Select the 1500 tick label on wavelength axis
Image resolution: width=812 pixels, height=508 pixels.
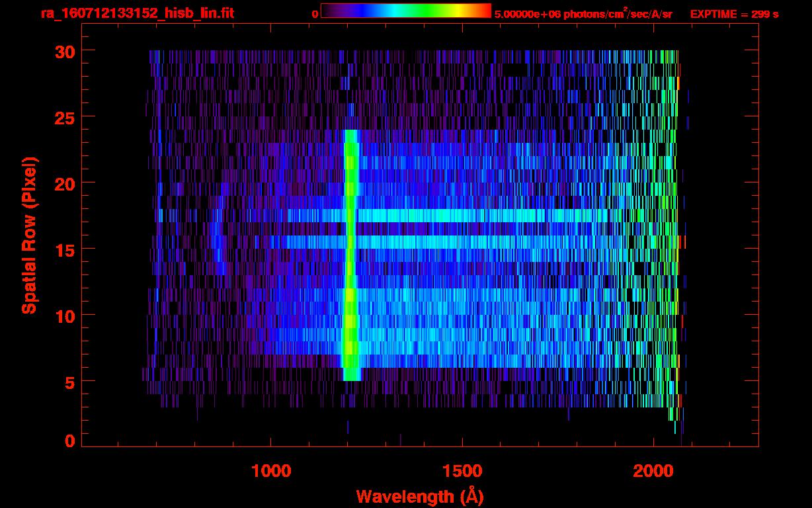[x=462, y=471]
